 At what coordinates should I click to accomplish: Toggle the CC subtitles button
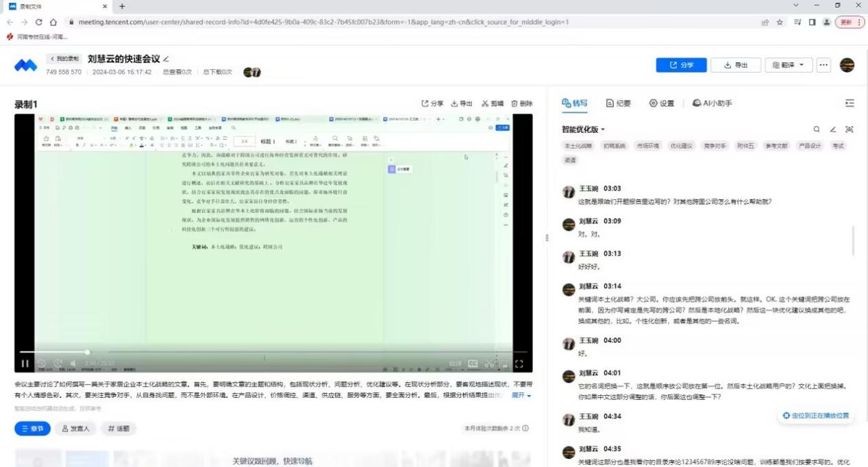[x=473, y=364]
